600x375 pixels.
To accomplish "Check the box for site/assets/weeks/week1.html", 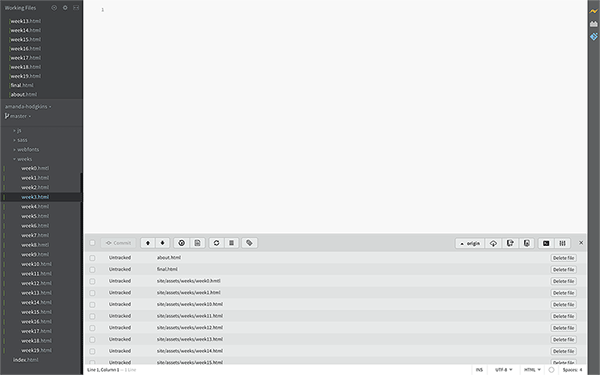I will coord(92,293).
